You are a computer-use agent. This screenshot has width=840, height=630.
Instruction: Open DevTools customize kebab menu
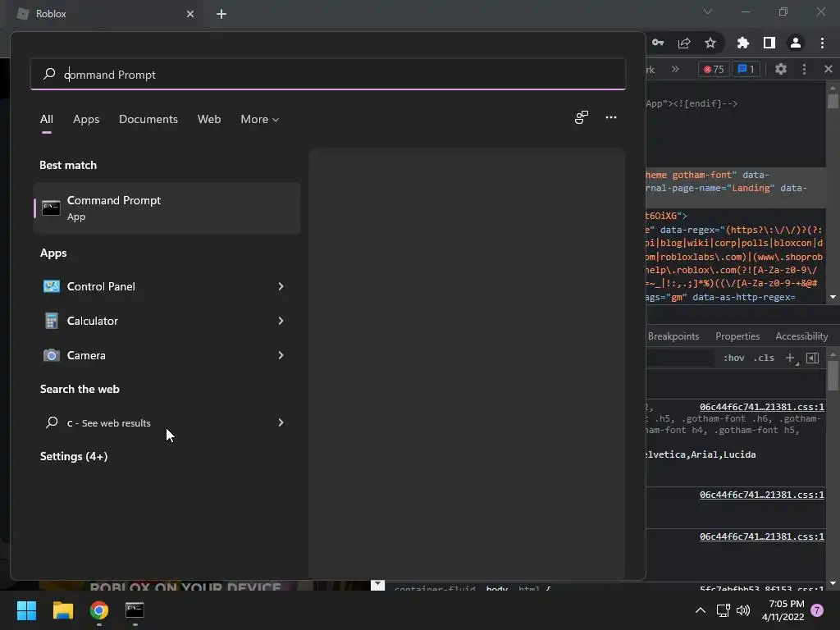point(804,69)
